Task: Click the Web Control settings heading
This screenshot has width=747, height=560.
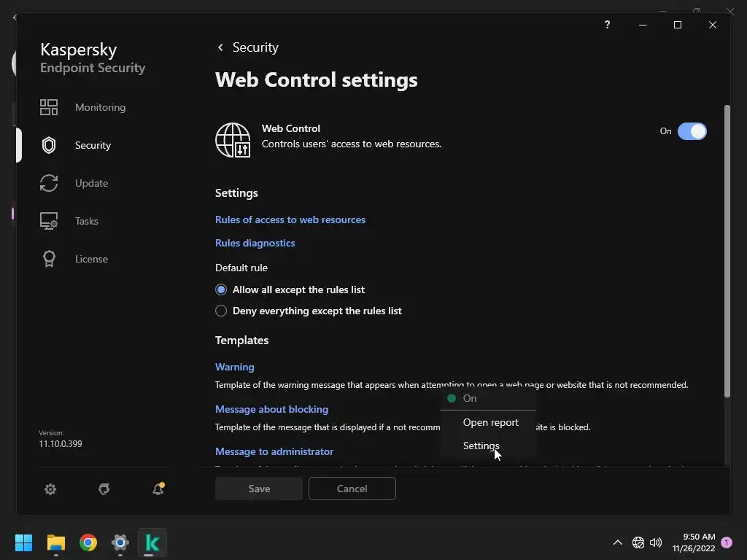Action: point(317,79)
